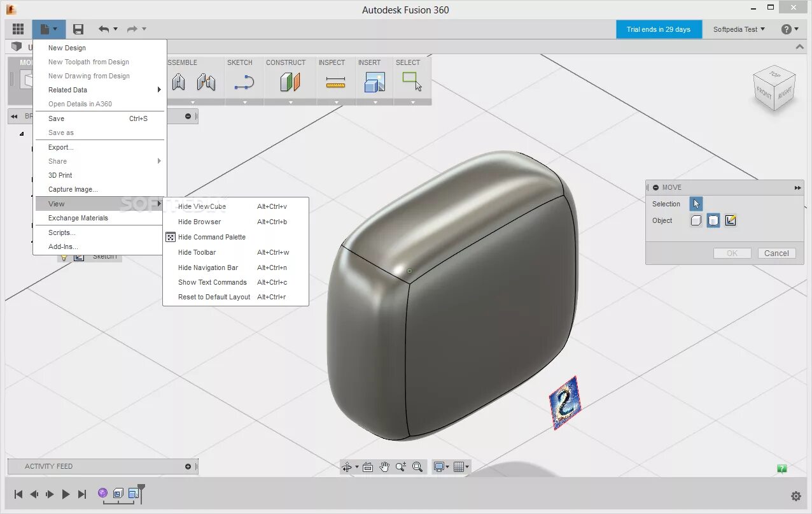Viewport: 812px width, 514px height.
Task: Expand the Sketch panel dropdown arrow
Action: pos(244,103)
